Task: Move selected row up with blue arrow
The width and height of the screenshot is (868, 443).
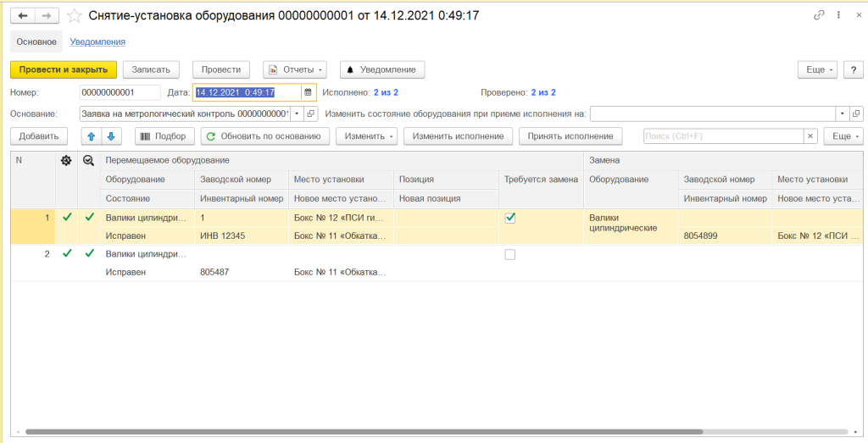Action: tap(92, 136)
